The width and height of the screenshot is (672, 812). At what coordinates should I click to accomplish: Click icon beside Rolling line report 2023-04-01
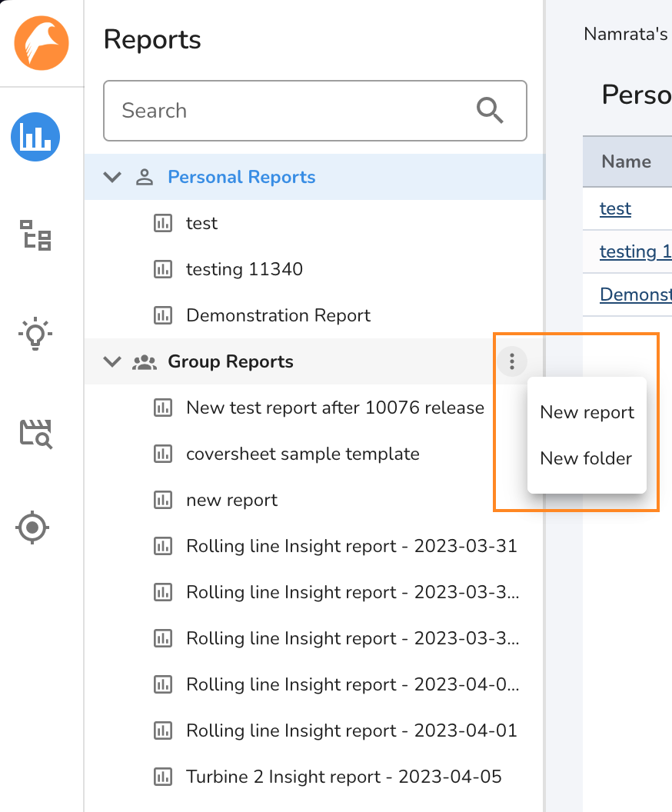tap(163, 730)
